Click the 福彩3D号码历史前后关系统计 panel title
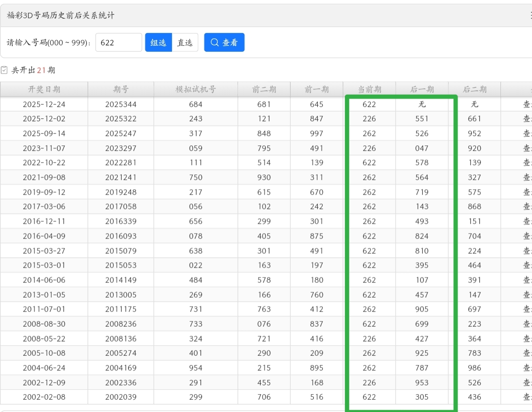 [x=61, y=16]
